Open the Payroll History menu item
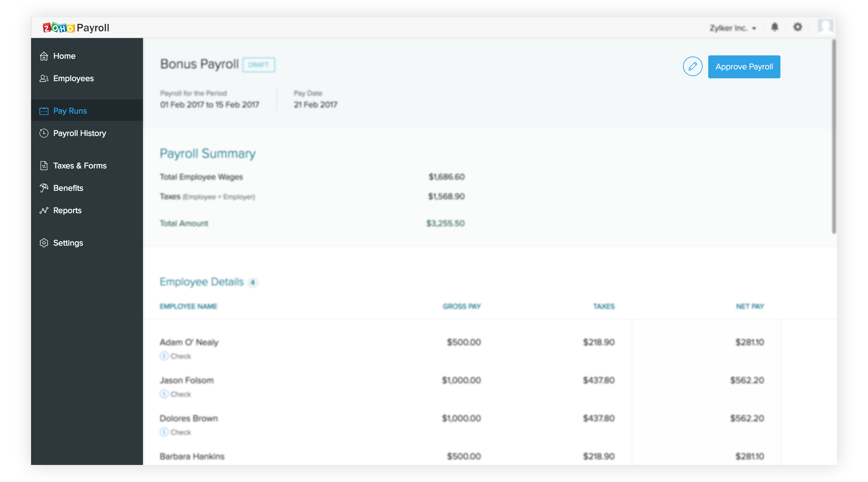Screen dimensions: 868x482 [79, 133]
